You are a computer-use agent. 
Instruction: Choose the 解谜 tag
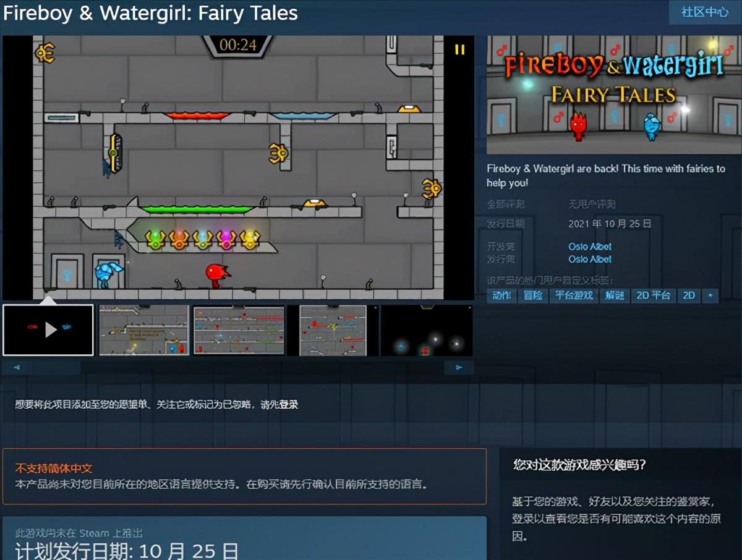615,295
